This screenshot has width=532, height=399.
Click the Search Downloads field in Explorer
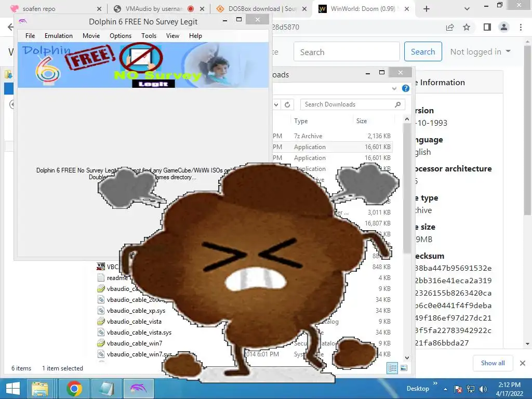tap(352, 104)
